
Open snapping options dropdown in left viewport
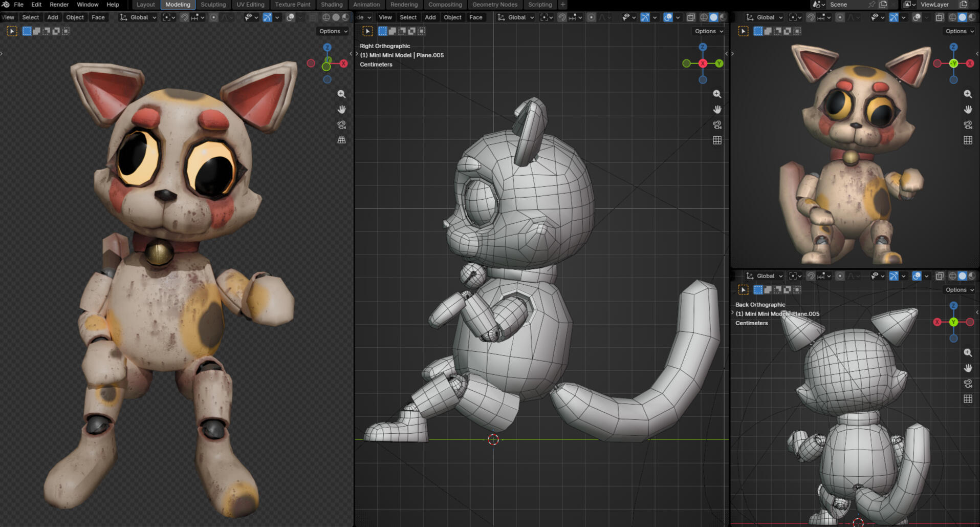click(198, 17)
